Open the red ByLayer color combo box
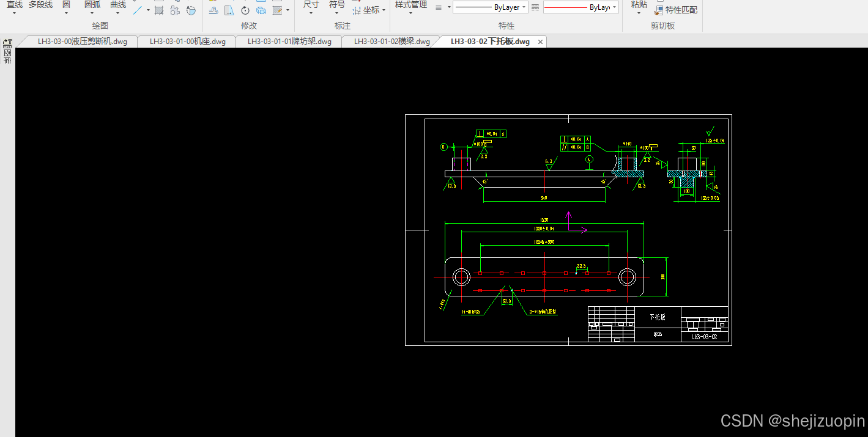Screen dimensions: 868x437 [581, 7]
